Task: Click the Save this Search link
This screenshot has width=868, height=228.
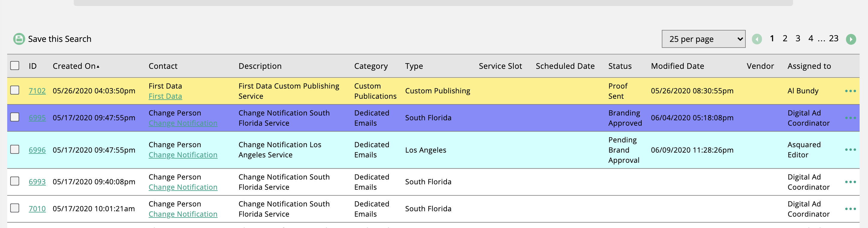Action: coord(59,39)
